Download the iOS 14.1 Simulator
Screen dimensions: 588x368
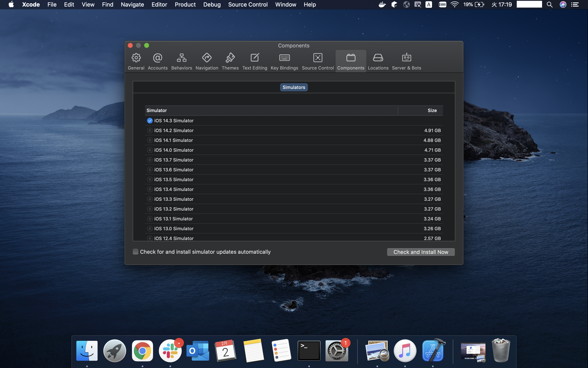pyautogui.click(x=150, y=140)
